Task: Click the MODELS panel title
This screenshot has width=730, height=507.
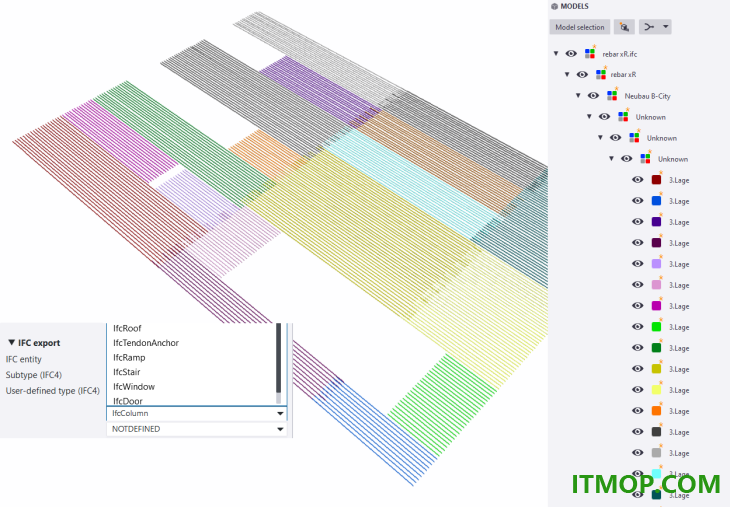Action: 574,7
